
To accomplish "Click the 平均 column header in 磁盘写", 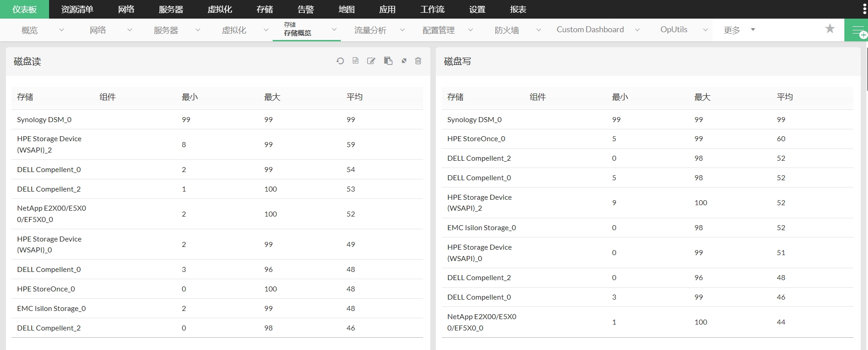I will pos(784,97).
